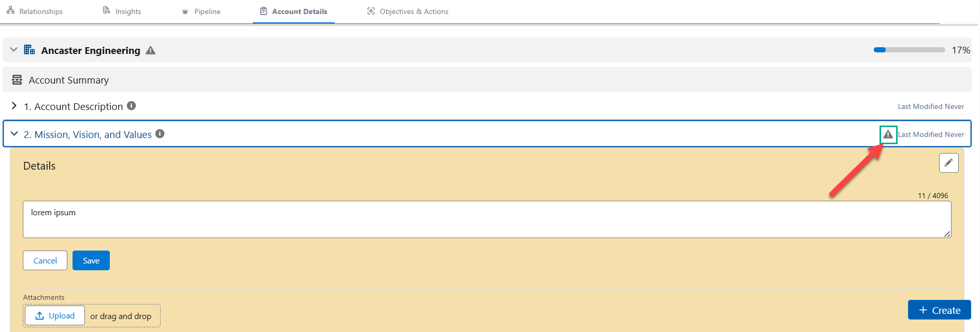Click the Account Summary section icon

[17, 80]
